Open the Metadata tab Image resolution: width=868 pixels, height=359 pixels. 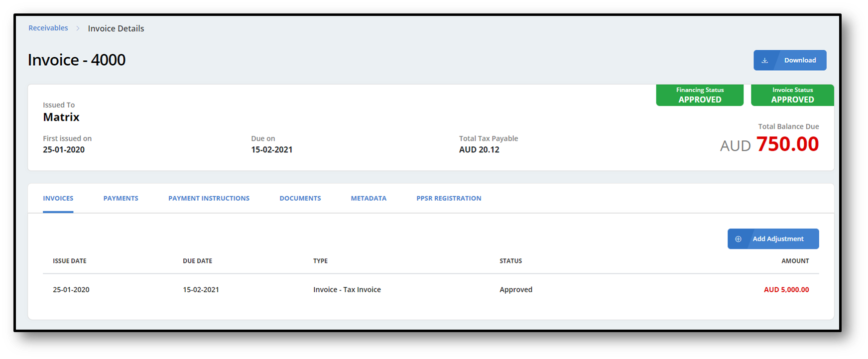(369, 198)
